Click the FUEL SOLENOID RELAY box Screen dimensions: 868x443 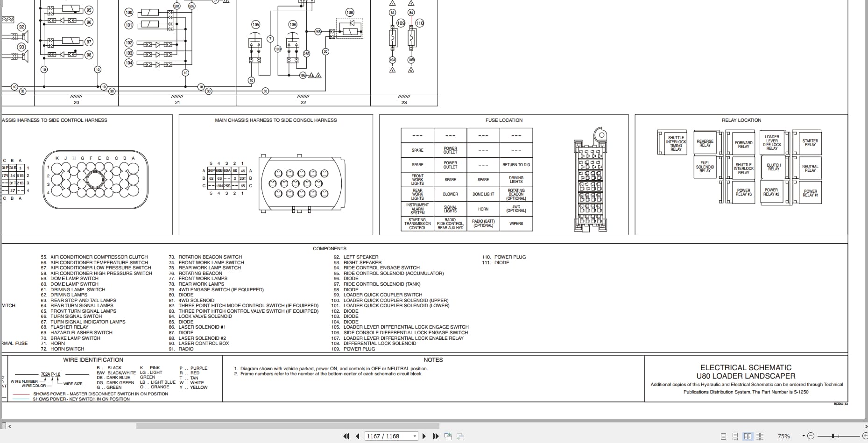point(705,167)
